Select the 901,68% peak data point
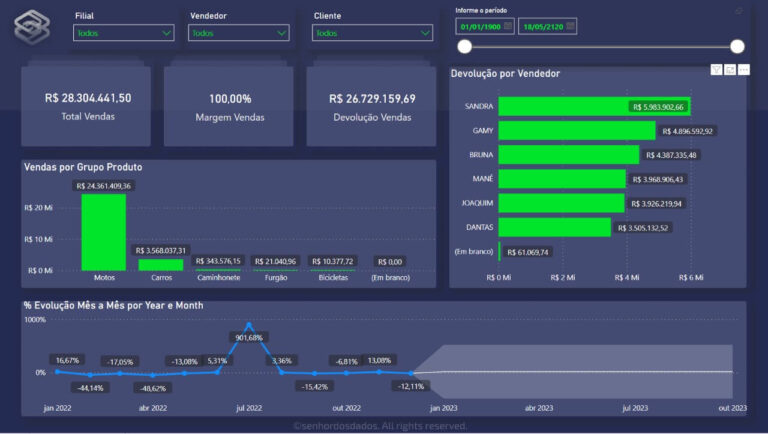768x434 pixels. tap(249, 325)
